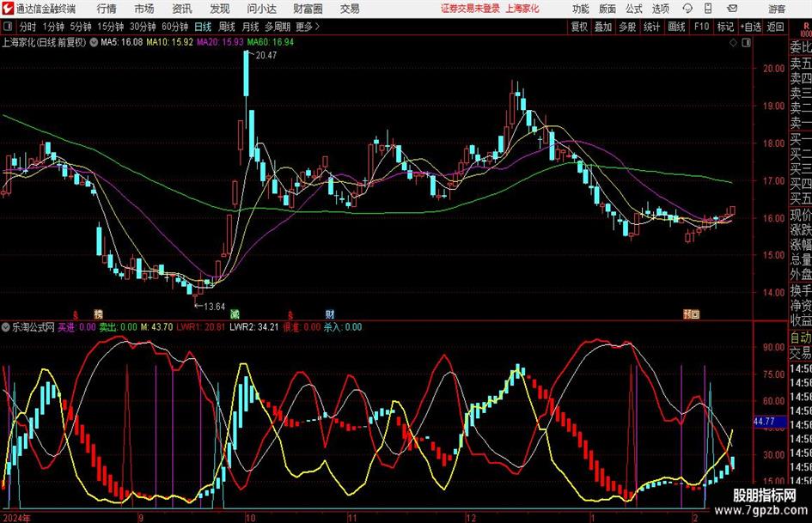Click the MA5: 16.08 legend value
This screenshot has width=812, height=523.
click(122, 42)
